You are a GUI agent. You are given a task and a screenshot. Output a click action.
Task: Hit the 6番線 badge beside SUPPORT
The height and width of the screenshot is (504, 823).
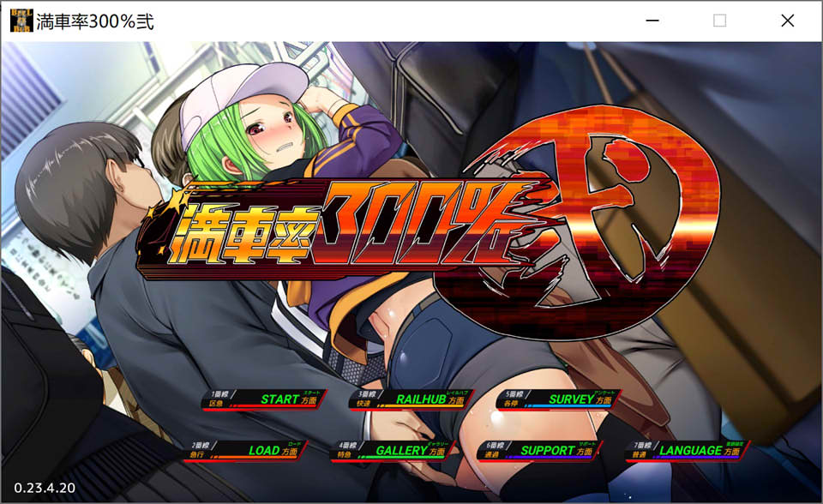(495, 449)
